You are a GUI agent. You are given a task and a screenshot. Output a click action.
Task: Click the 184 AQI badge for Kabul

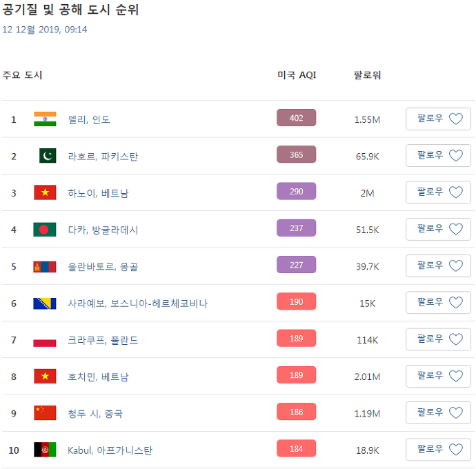click(x=296, y=448)
